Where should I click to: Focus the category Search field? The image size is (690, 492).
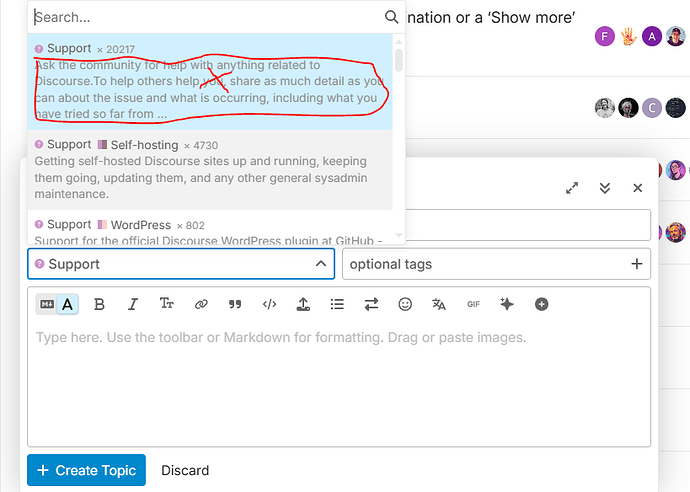pos(207,17)
